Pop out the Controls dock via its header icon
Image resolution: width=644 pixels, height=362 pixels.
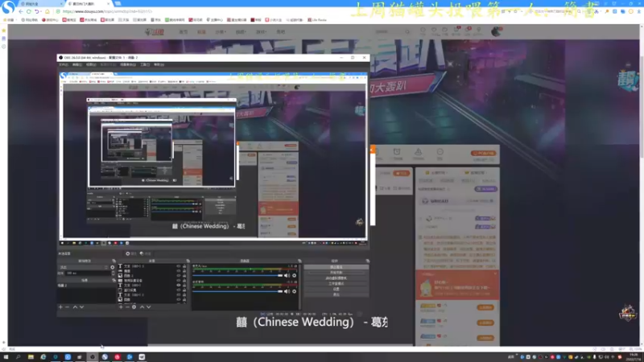coord(367,261)
